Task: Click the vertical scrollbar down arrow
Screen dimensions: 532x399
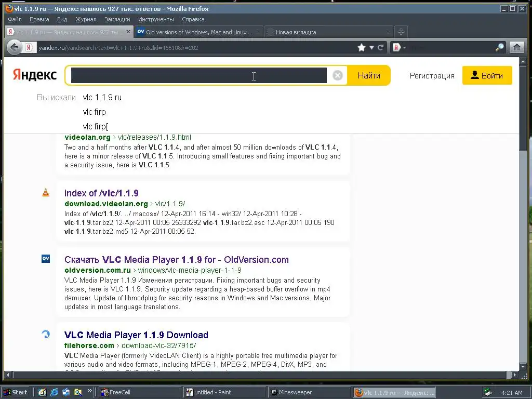Action: point(523,367)
